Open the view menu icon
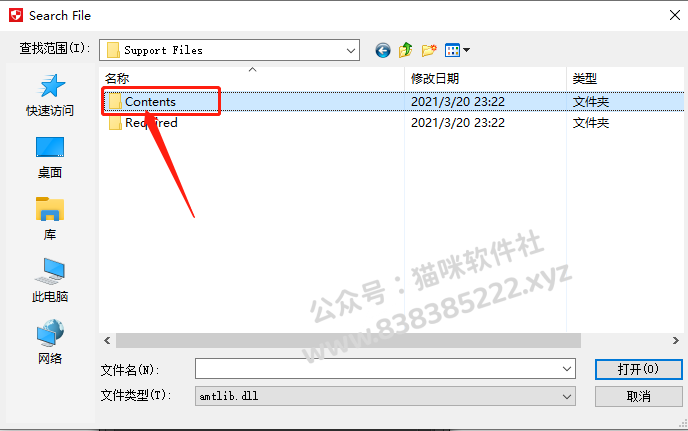The height and width of the screenshot is (431, 688). pyautogui.click(x=457, y=50)
